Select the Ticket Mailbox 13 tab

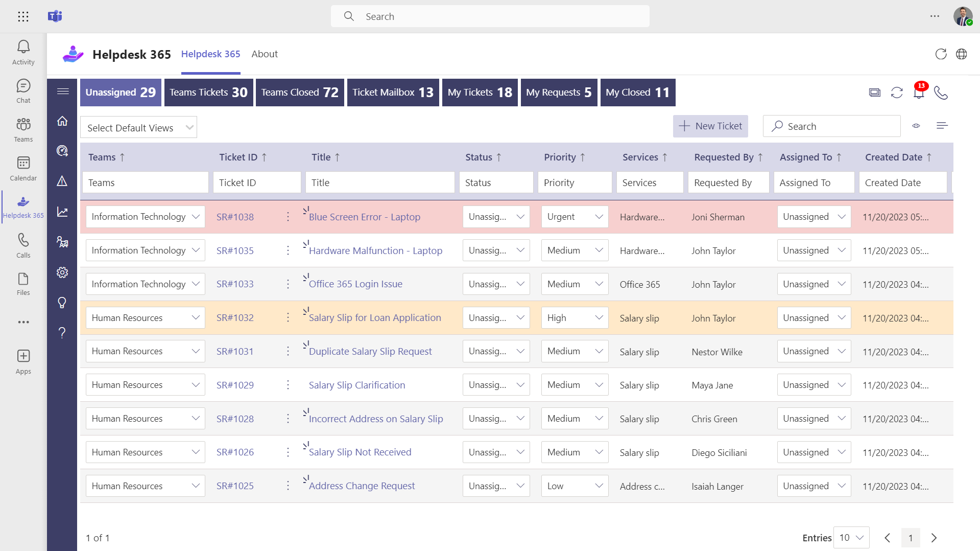393,93
